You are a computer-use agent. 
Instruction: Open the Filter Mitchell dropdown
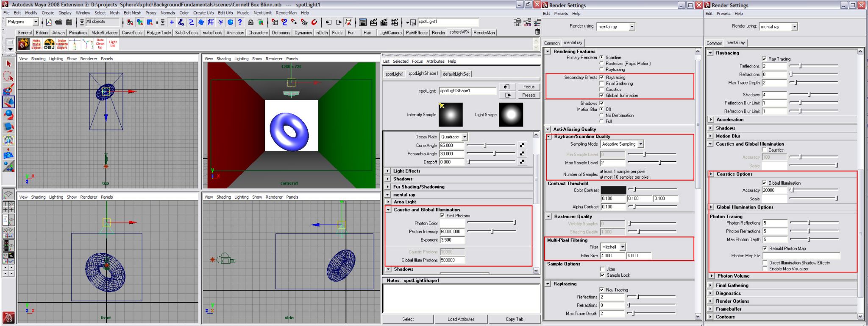pyautogui.click(x=613, y=247)
